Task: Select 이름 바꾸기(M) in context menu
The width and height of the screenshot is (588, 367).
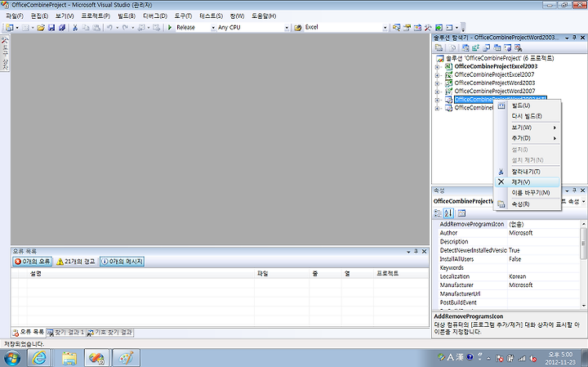Action: pyautogui.click(x=527, y=193)
